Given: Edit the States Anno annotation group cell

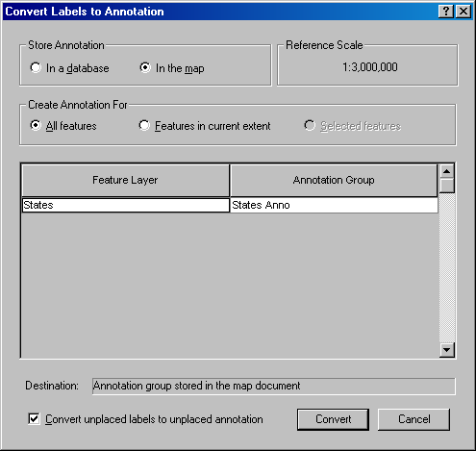Looking at the screenshot, I should (x=335, y=205).
